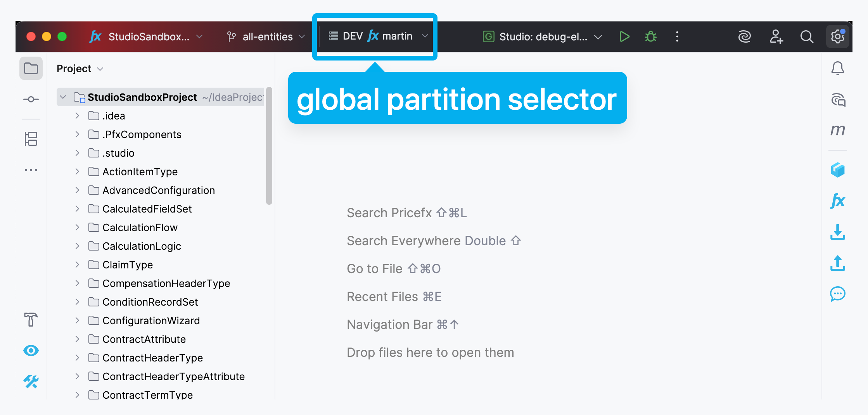The width and height of the screenshot is (868, 415).
Task: Click the green Run button
Action: 624,37
